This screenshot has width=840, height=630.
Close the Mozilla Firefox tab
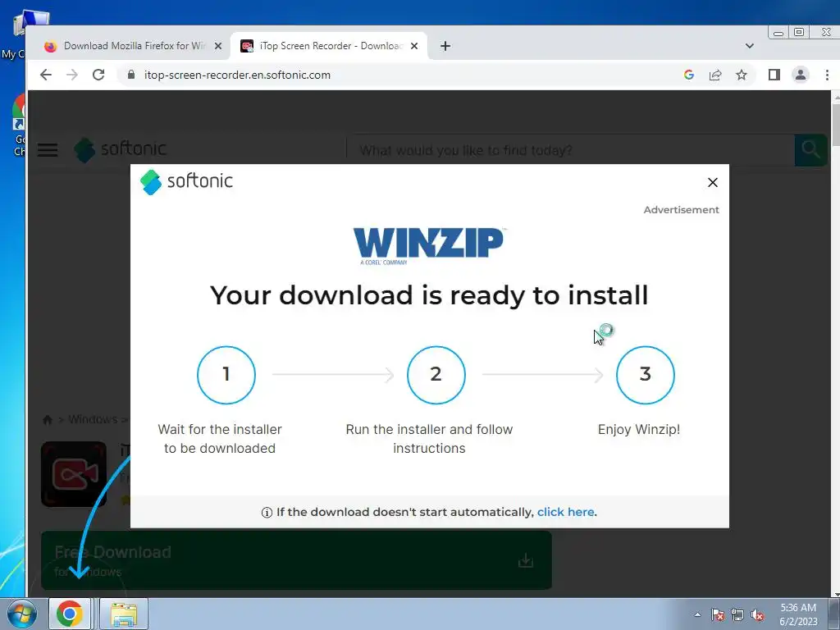(218, 46)
